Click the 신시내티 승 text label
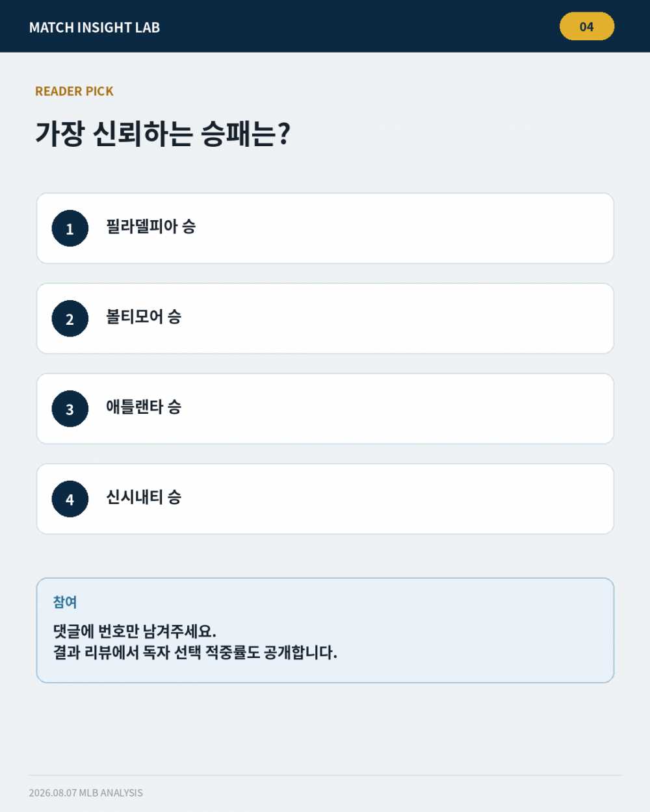The image size is (650, 812). click(x=144, y=498)
